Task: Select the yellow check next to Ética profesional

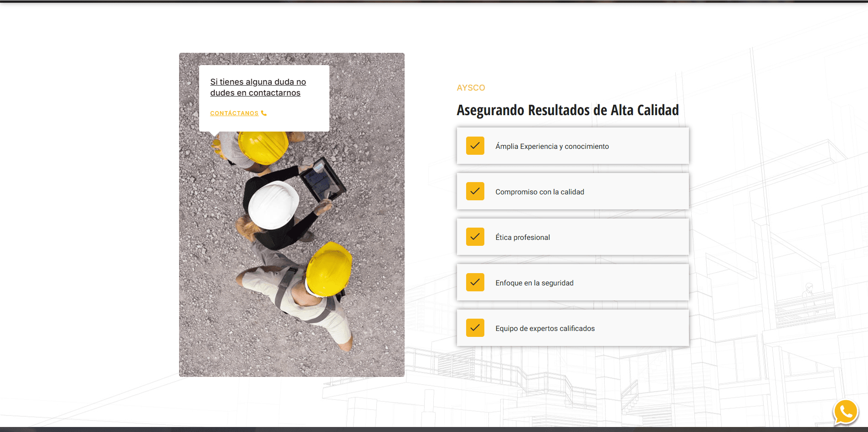Action: click(x=475, y=237)
